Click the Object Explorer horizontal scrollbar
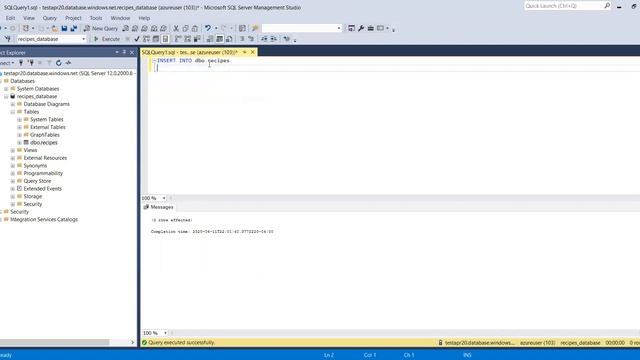Screen dimensions: 640x360 click(55, 342)
